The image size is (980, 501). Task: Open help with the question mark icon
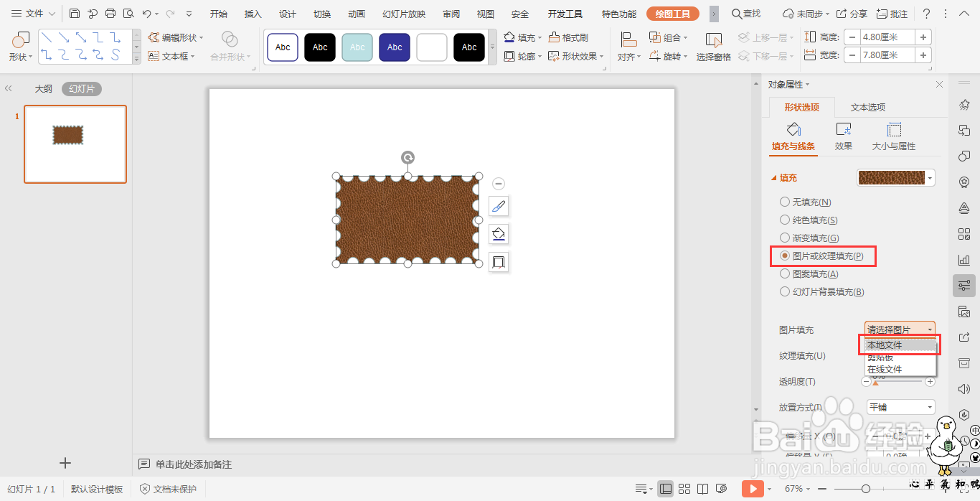[926, 14]
